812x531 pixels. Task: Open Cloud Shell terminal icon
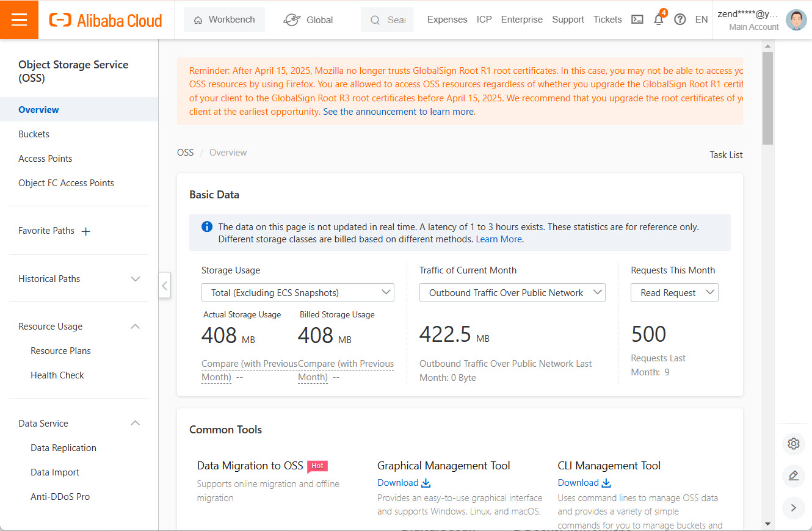click(637, 20)
